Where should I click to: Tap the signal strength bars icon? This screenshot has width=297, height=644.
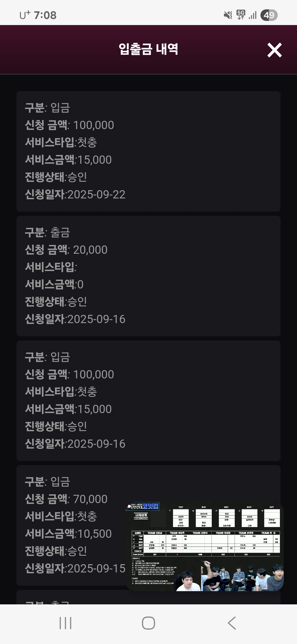(x=252, y=15)
